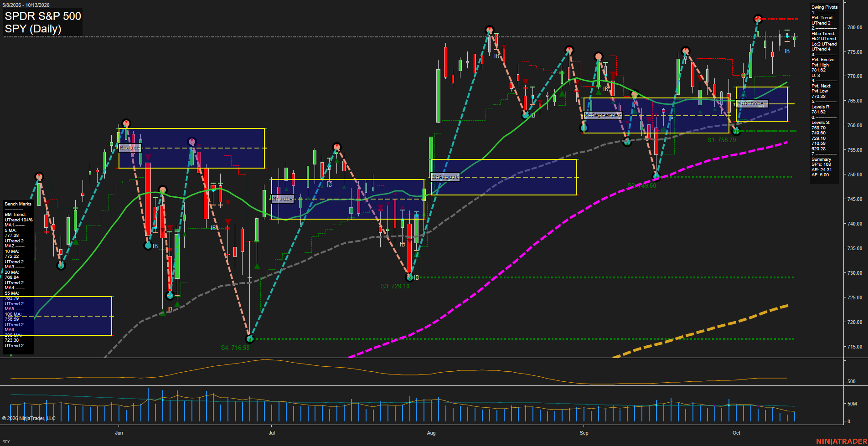The width and height of the screenshot is (868, 446).
Task: Click the 200 MA value 723.38
Action: pos(12,340)
